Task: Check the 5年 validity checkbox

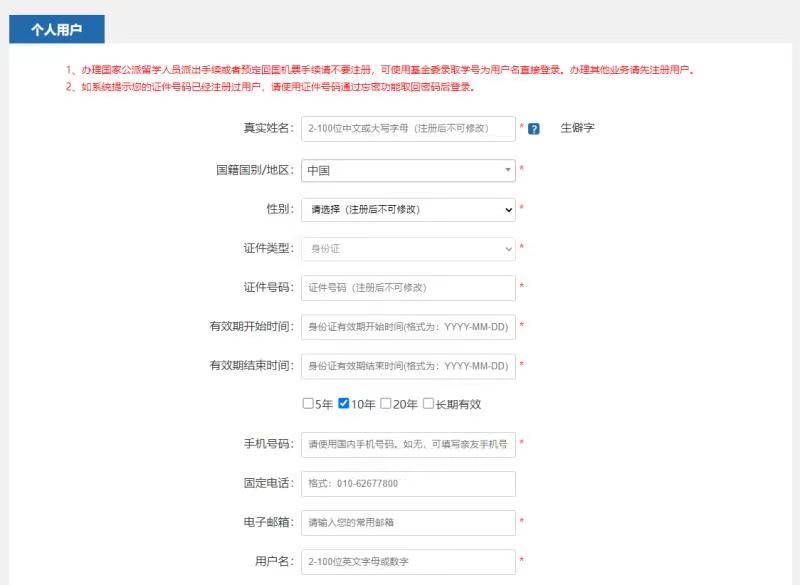Action: click(x=306, y=404)
